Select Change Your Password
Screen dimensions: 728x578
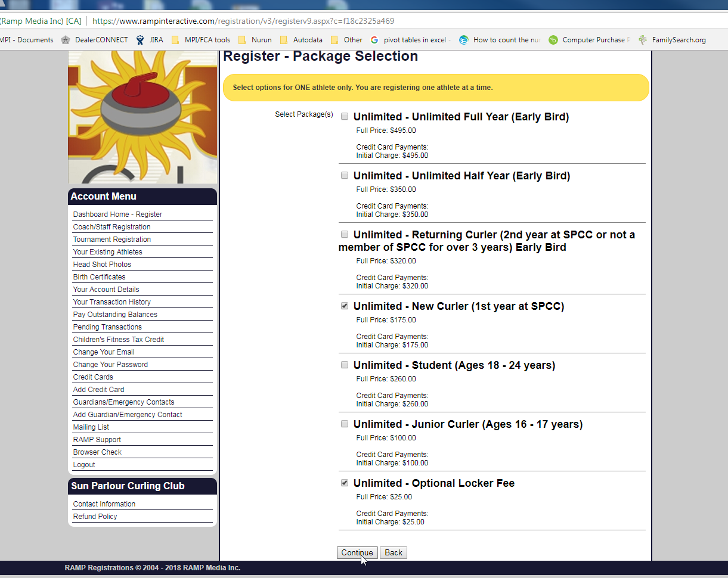110,365
